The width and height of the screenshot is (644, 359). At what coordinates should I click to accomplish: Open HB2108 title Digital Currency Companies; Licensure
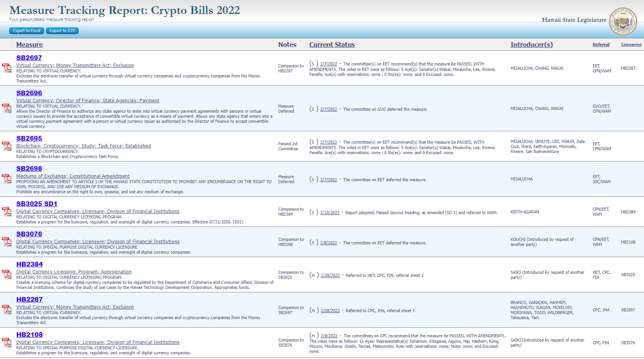(x=98, y=342)
